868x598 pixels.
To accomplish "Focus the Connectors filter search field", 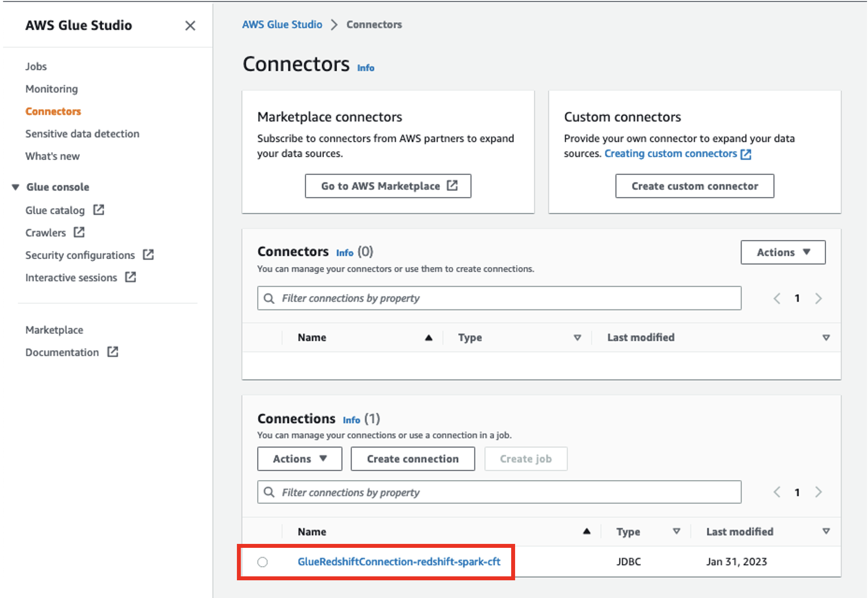I will (499, 298).
